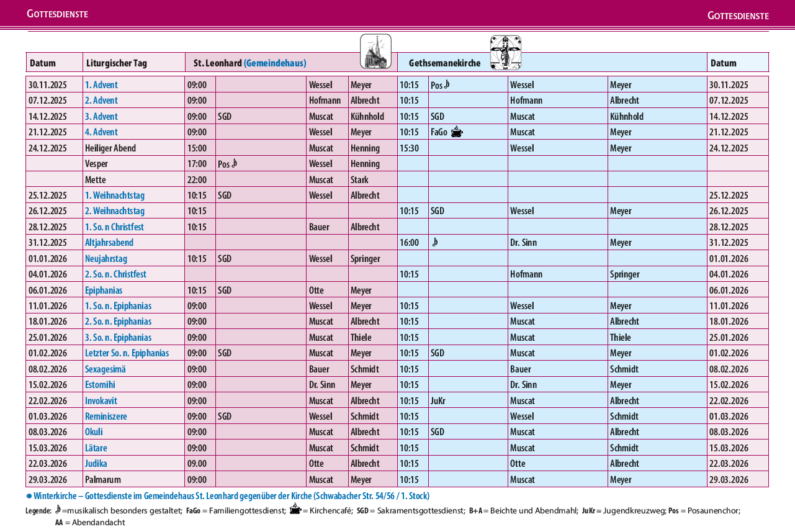Click the music note icon in the legend
795x532 pixels.
(58, 510)
